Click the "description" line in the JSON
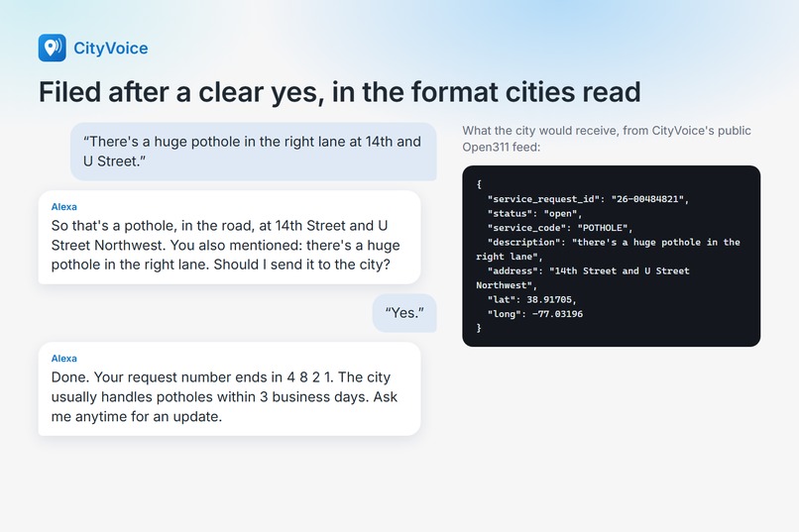 coord(608,250)
